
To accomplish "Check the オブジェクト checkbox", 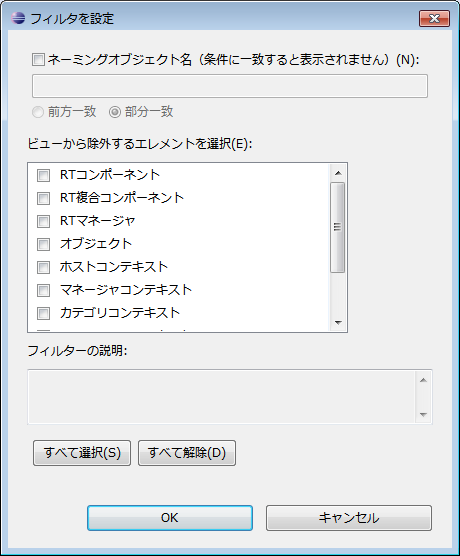I will (43, 244).
